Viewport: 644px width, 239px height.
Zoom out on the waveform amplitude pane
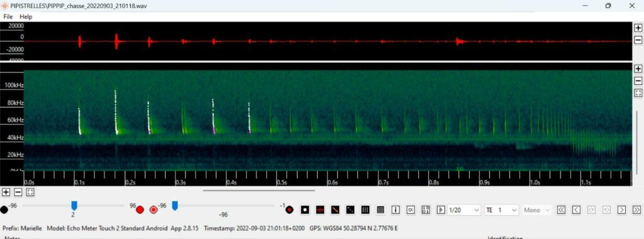tap(638, 40)
